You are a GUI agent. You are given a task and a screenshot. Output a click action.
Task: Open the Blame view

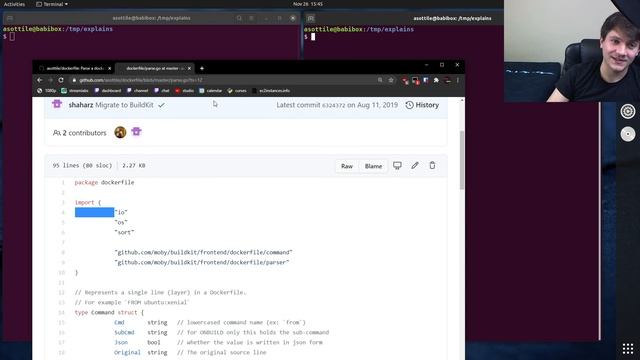(373, 166)
